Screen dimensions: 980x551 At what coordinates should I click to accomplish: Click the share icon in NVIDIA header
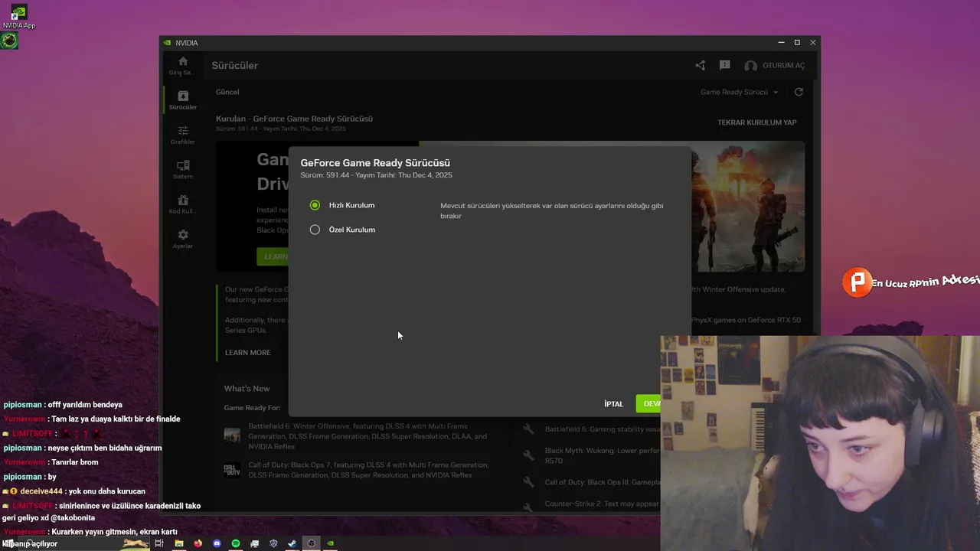tap(700, 66)
